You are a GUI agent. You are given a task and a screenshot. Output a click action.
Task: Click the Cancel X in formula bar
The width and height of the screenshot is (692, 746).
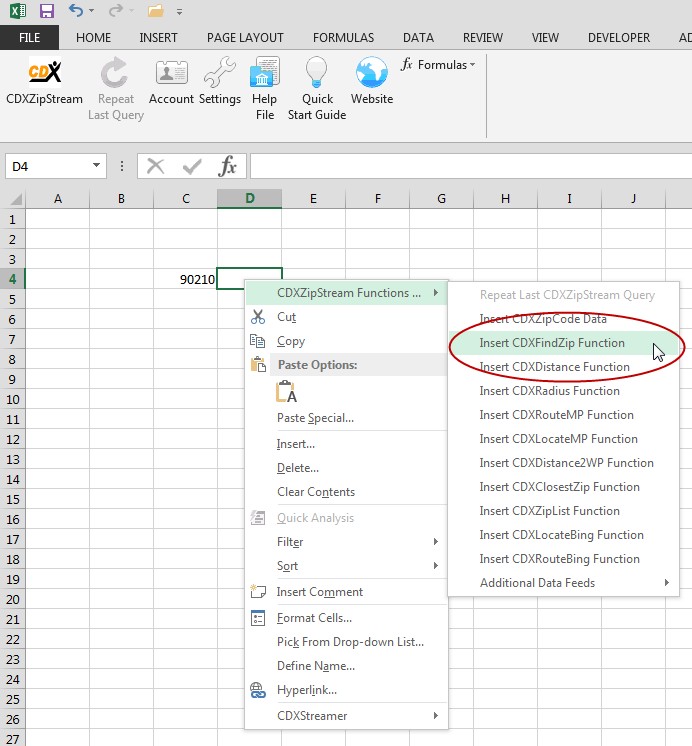point(155,167)
